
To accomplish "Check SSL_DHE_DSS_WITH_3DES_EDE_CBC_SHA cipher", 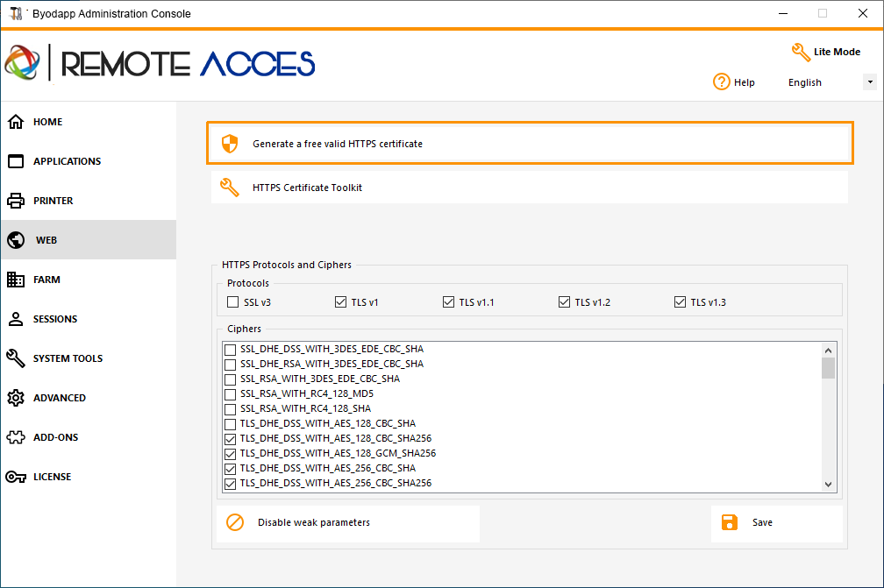I will (x=230, y=350).
